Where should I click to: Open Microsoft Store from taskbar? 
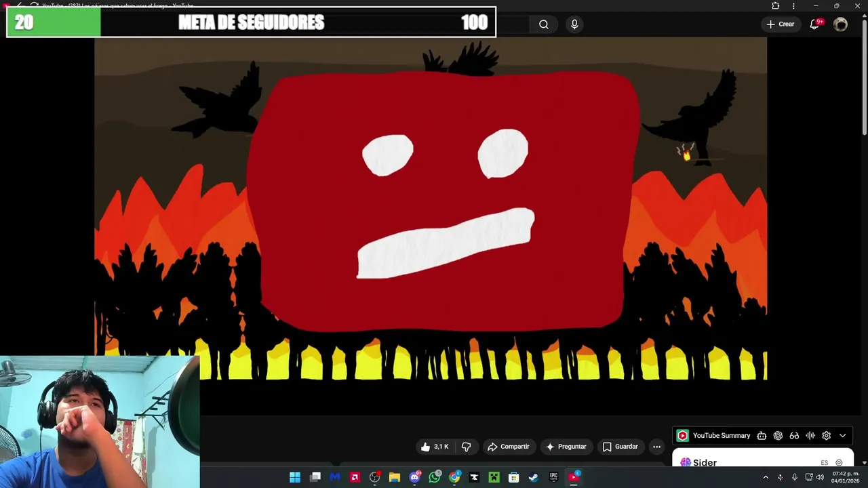tap(514, 477)
